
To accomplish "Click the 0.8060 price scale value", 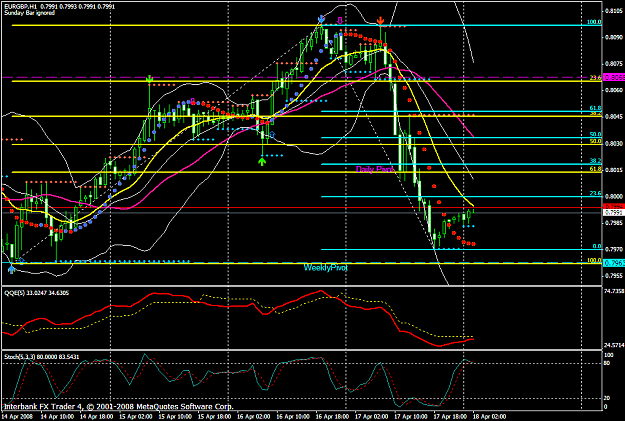I will (x=614, y=90).
